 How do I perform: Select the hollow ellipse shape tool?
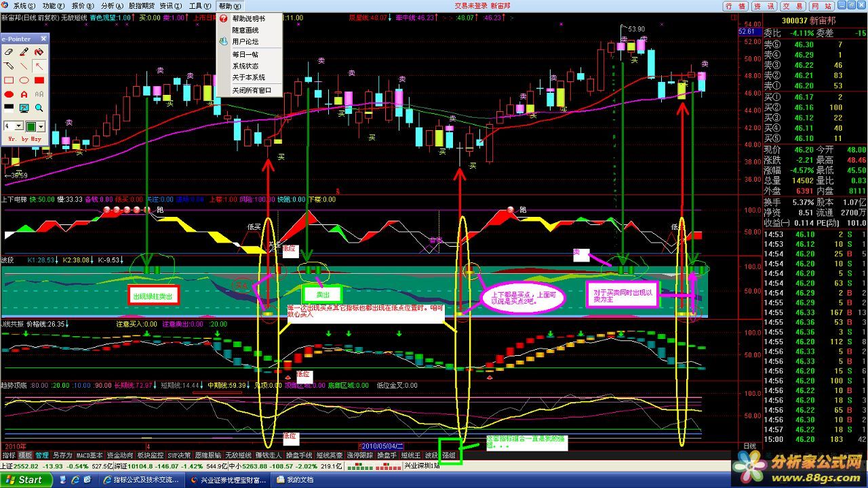[x=24, y=80]
